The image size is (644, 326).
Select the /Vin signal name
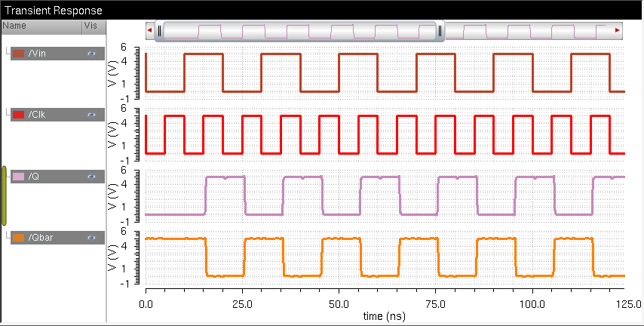click(x=37, y=54)
